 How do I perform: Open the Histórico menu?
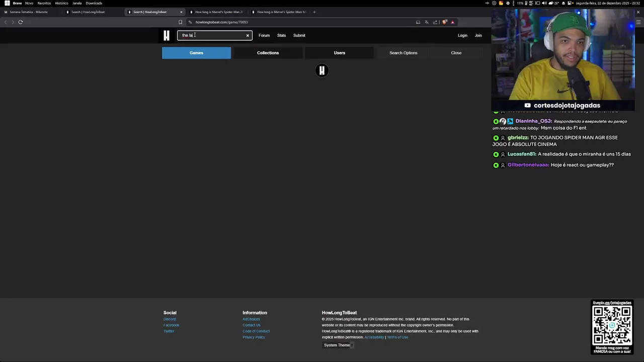point(61,3)
